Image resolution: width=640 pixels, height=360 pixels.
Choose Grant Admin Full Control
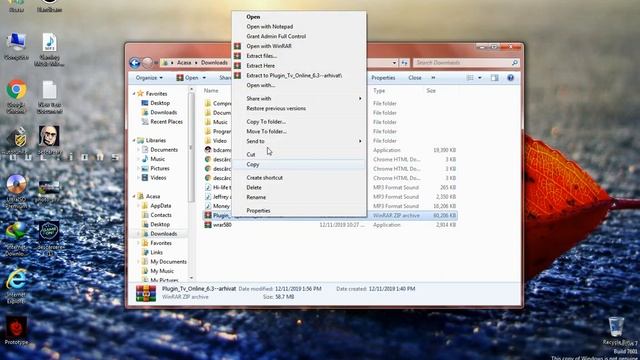[x=299, y=36]
